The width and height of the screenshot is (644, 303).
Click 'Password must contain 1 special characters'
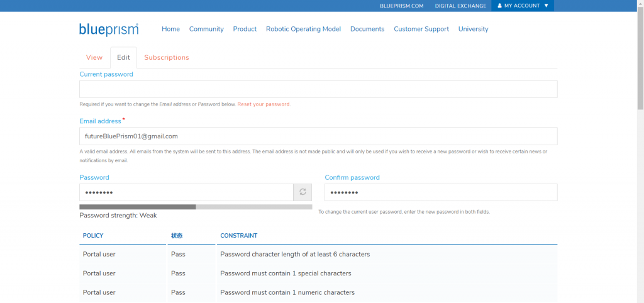[286, 273]
